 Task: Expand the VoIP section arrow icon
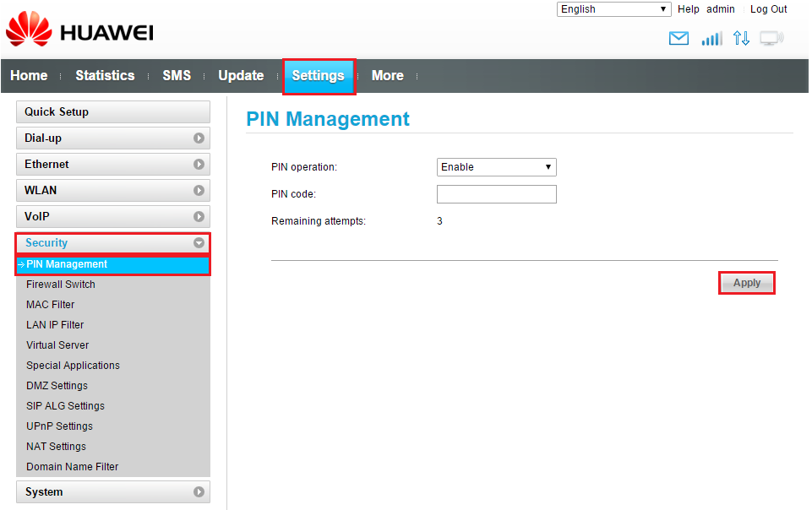click(199, 216)
